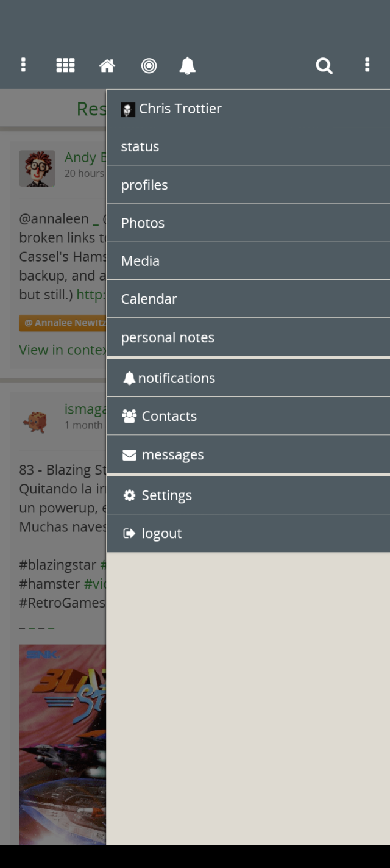Open the apps grid icon in toolbar

[x=65, y=65]
